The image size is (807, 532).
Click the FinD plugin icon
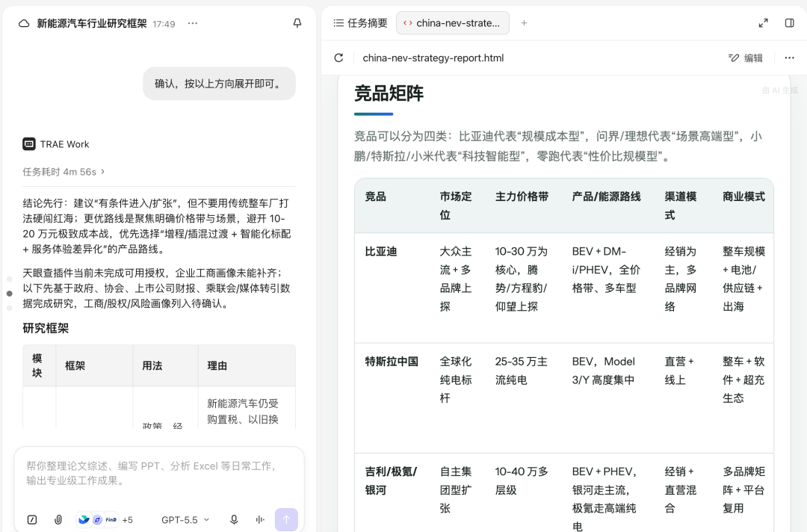click(111, 519)
